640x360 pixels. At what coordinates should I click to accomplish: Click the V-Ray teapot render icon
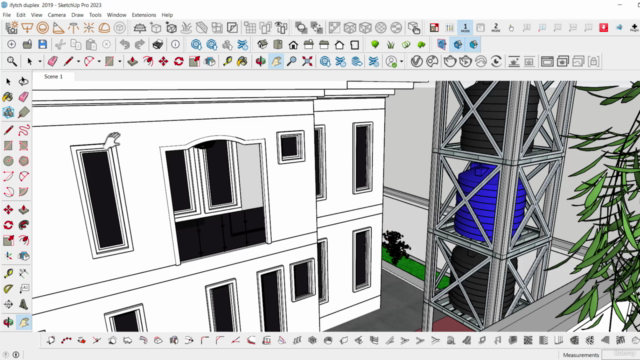point(450,61)
